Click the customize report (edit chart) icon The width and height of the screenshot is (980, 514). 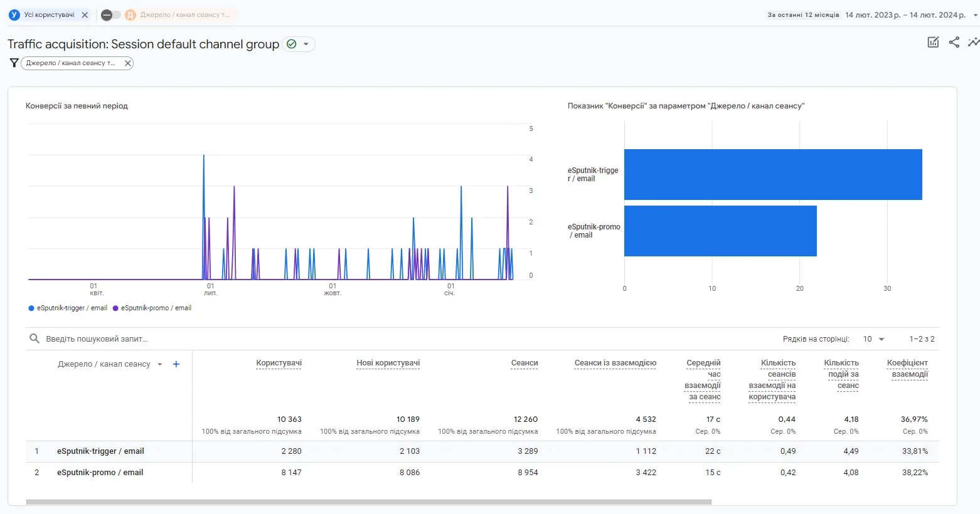coord(933,42)
